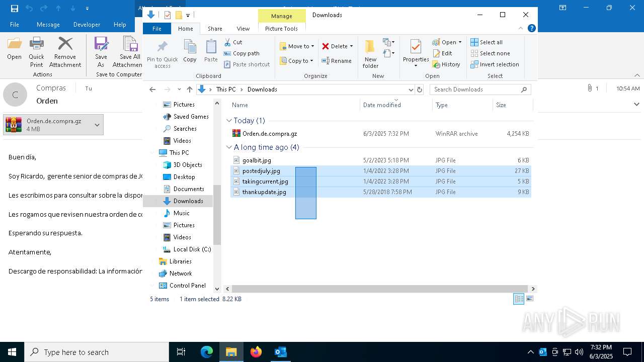Click Edit in the Open group

point(442,53)
